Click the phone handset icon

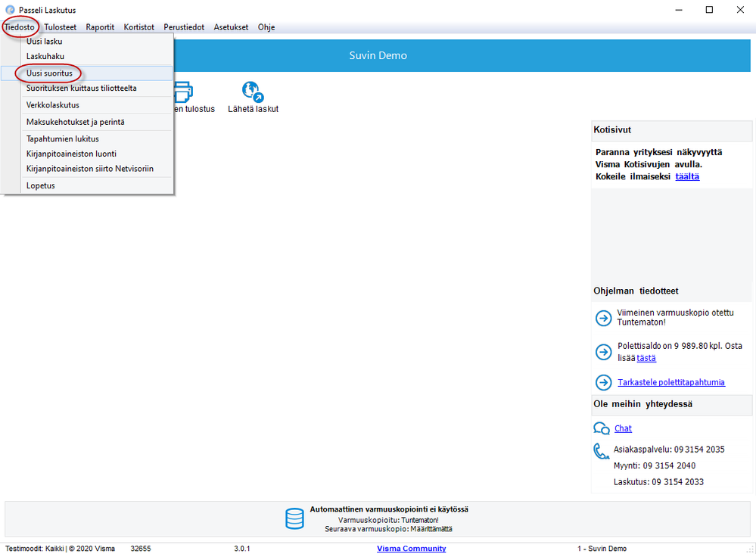pyautogui.click(x=600, y=451)
